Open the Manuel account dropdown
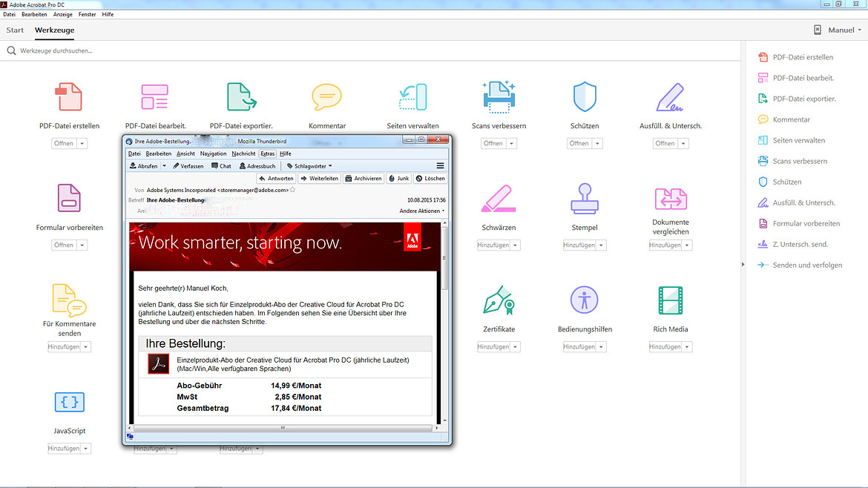868x488 pixels. coord(845,30)
